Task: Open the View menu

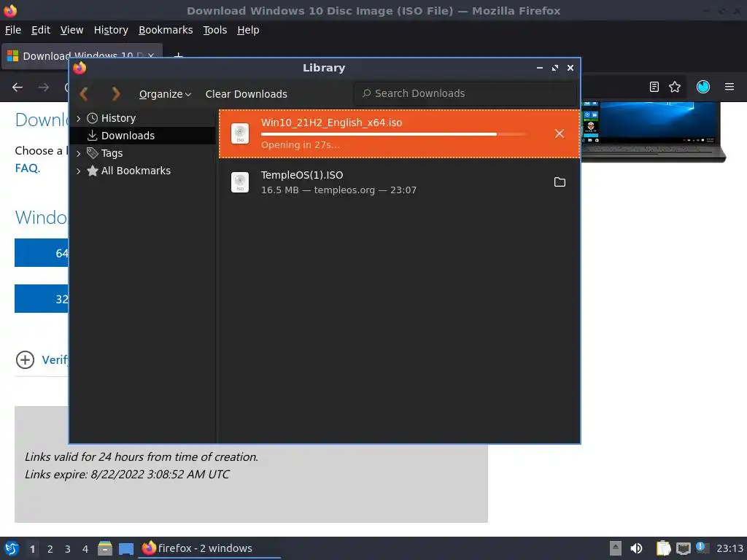Action: [x=71, y=30]
